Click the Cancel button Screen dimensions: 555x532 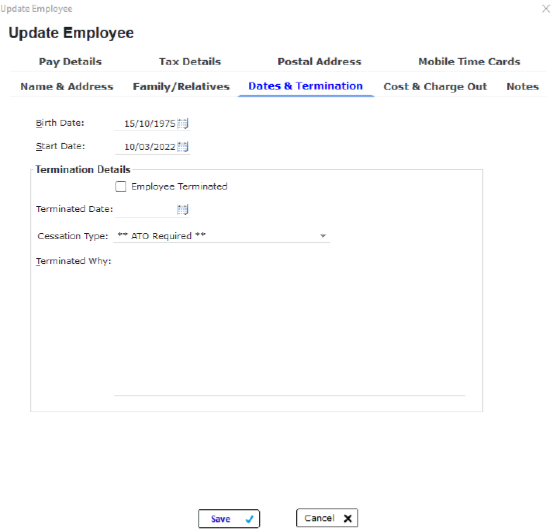pyautogui.click(x=327, y=518)
